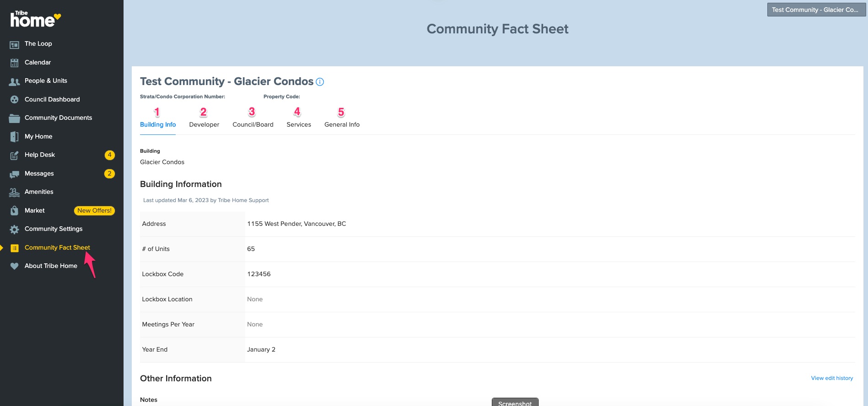Click the Address row label

(x=154, y=224)
